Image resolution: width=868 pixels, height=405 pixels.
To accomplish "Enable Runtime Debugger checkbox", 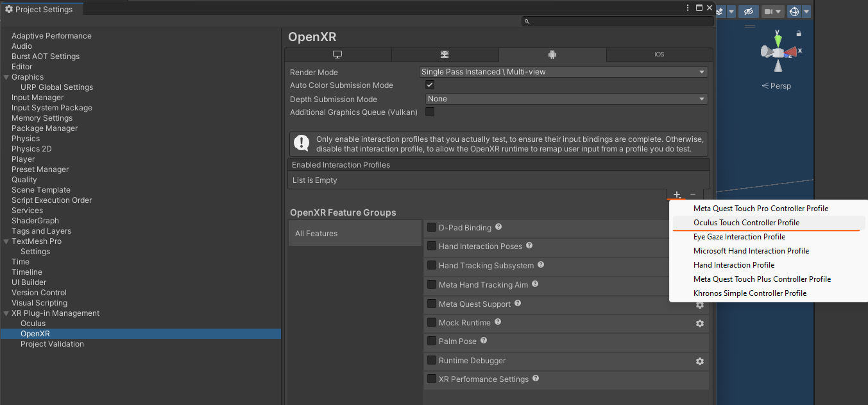I will [x=432, y=360].
